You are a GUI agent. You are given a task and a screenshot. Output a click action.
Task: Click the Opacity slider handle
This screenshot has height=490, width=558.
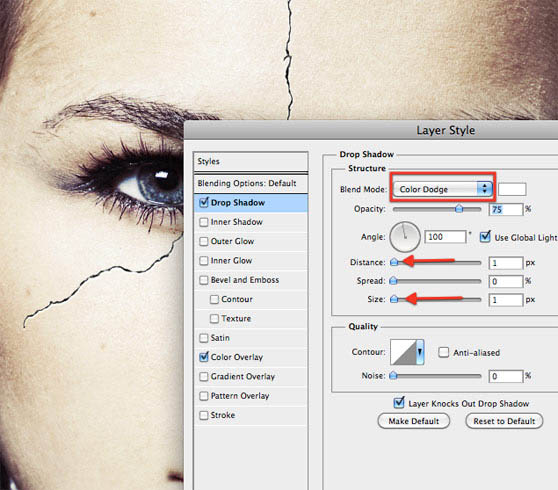coord(459,209)
